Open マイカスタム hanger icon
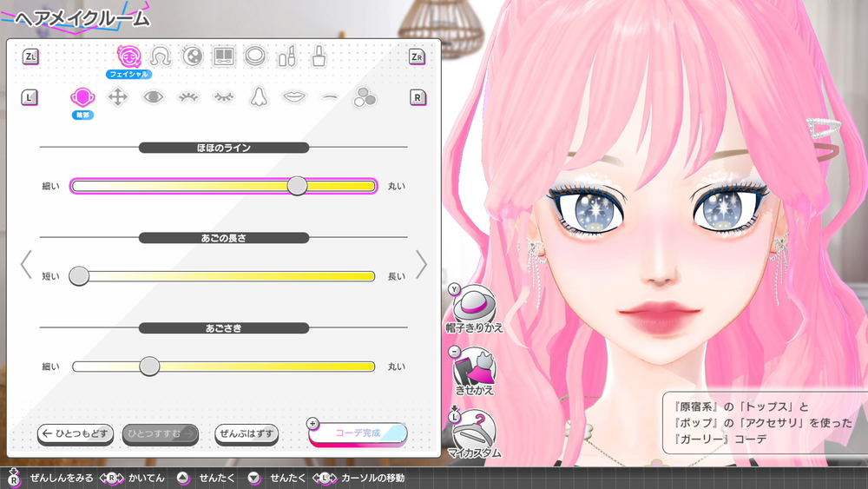Screen dimensions: 868x489 coord(475,429)
